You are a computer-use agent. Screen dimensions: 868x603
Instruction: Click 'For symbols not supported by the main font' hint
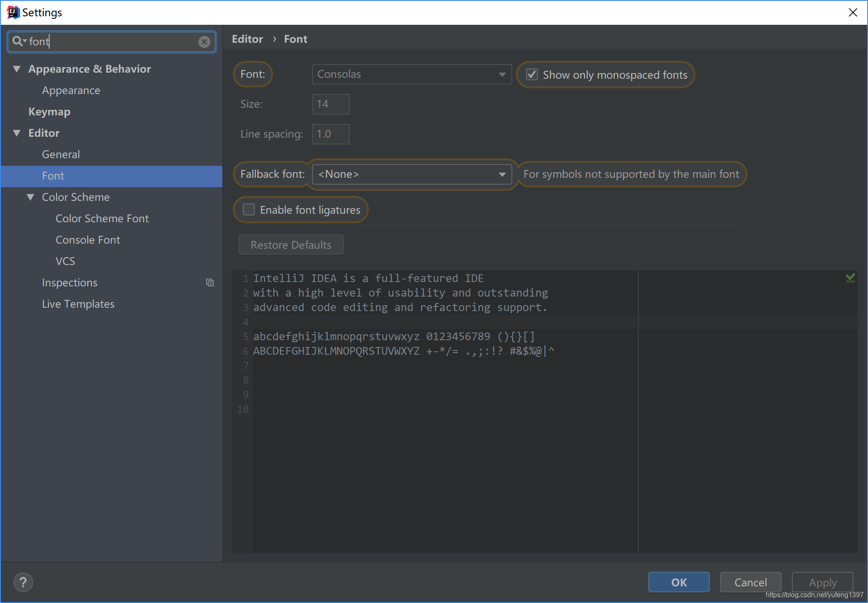[631, 174]
